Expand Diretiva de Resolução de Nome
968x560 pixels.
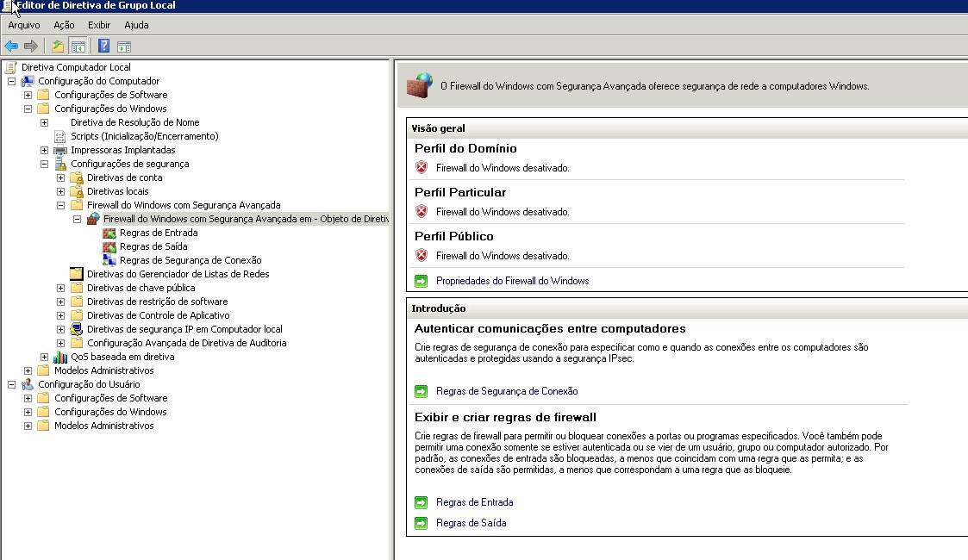45,122
